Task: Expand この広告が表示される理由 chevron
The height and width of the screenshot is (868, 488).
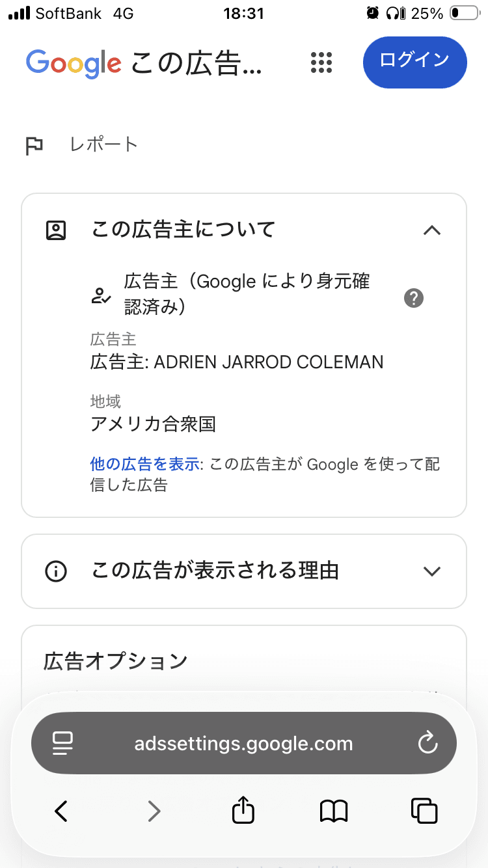Action: tap(432, 571)
